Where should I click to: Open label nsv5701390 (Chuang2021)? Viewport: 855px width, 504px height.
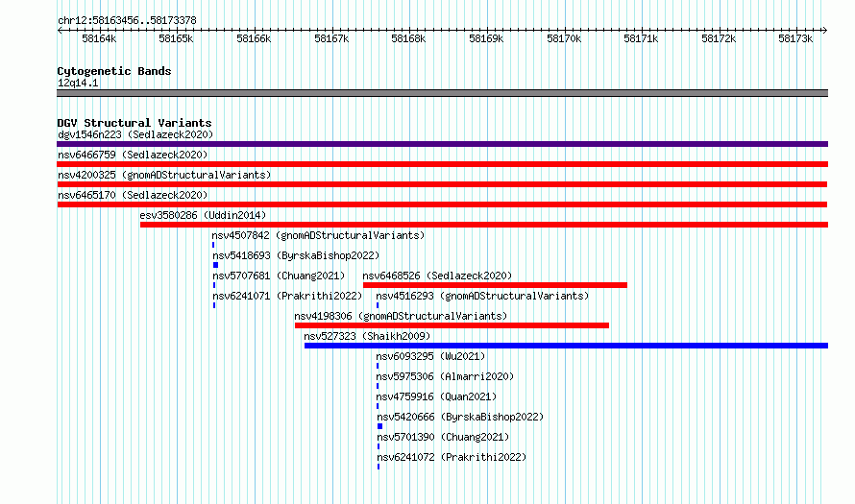(x=443, y=437)
